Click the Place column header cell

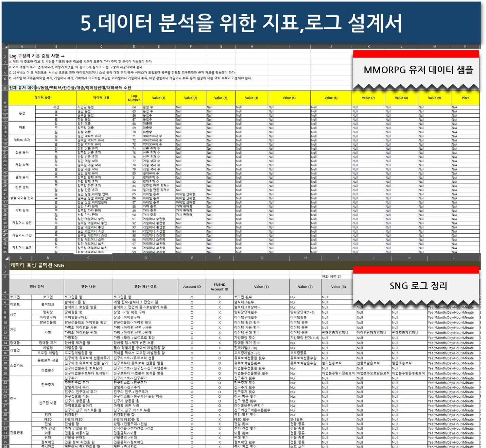point(466,98)
